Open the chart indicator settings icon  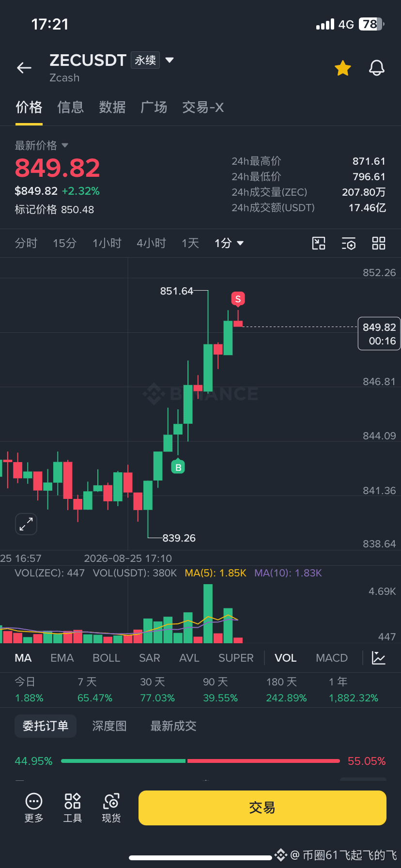pos(349,243)
